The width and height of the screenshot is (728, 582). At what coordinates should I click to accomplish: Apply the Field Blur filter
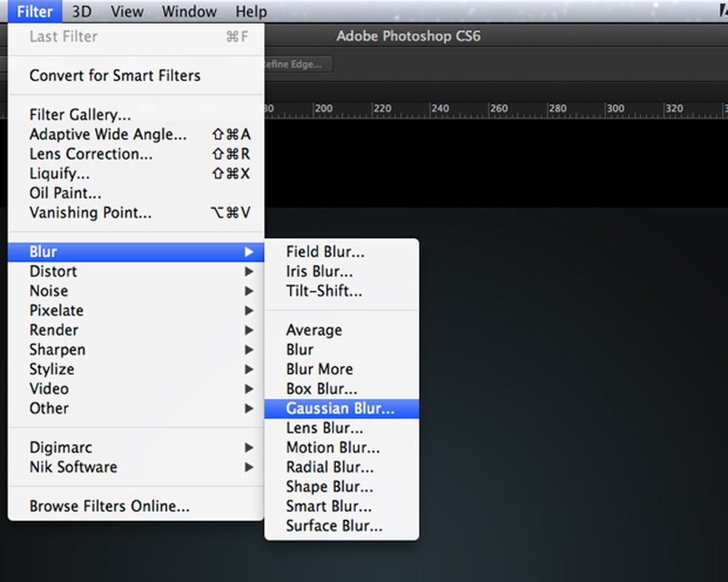point(326,252)
